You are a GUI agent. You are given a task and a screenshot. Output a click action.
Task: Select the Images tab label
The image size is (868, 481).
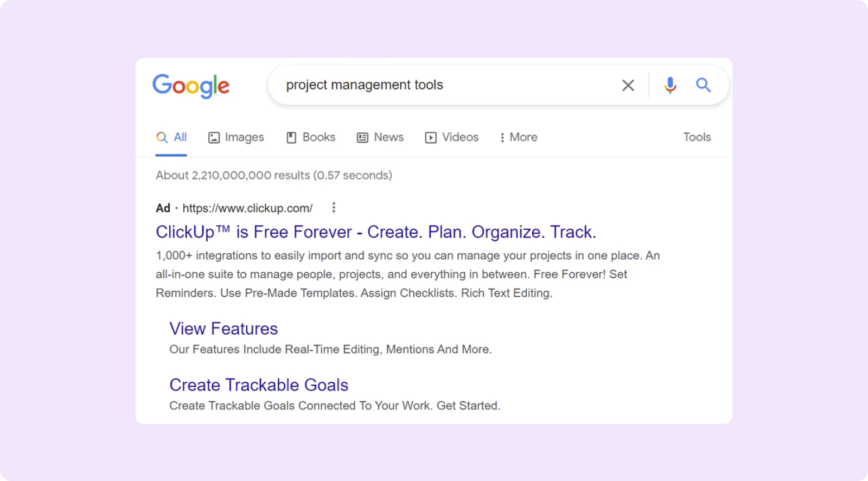point(244,137)
